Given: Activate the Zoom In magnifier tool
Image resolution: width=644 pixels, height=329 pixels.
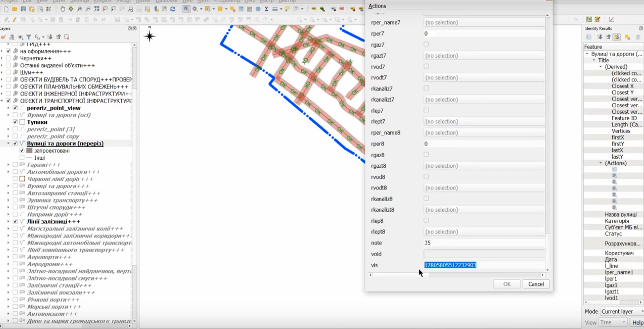Looking at the screenshot, I should (x=80, y=9).
